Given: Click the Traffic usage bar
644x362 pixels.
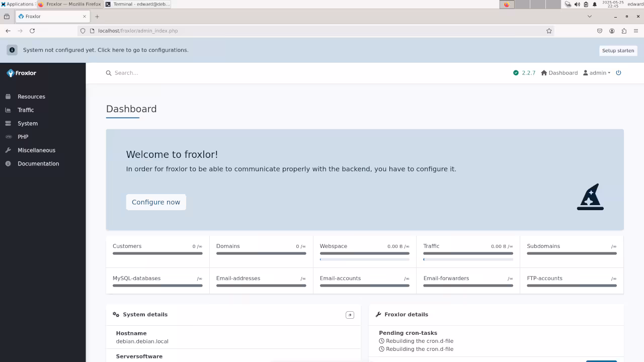Looking at the screenshot, I should (468, 253).
